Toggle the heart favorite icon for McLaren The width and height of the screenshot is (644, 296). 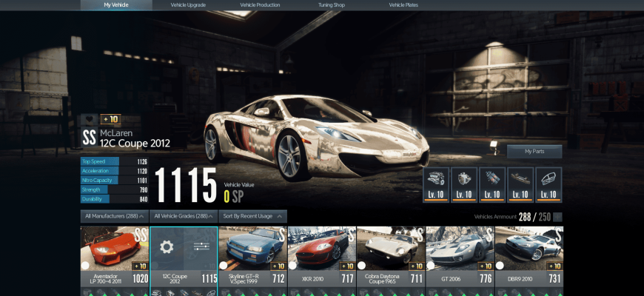(89, 119)
